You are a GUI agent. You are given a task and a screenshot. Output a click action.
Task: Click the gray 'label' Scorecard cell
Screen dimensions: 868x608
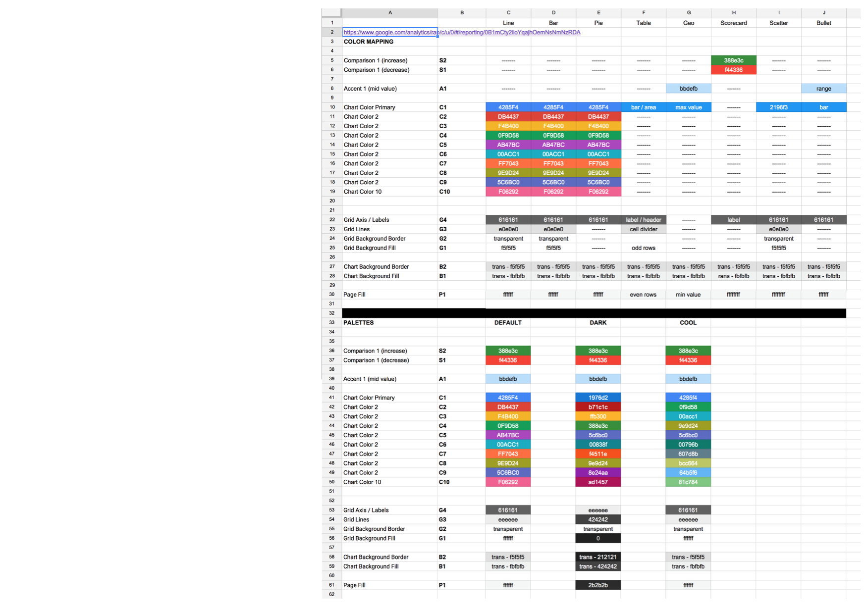[x=734, y=220]
